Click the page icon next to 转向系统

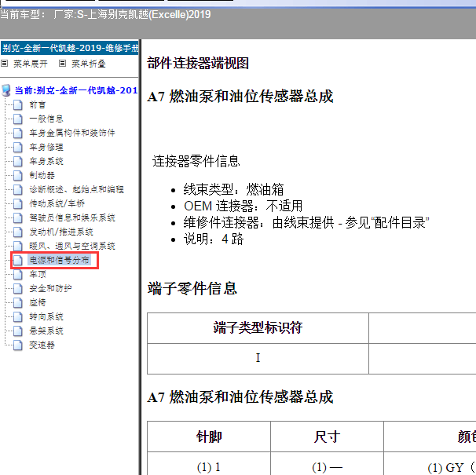18,316
